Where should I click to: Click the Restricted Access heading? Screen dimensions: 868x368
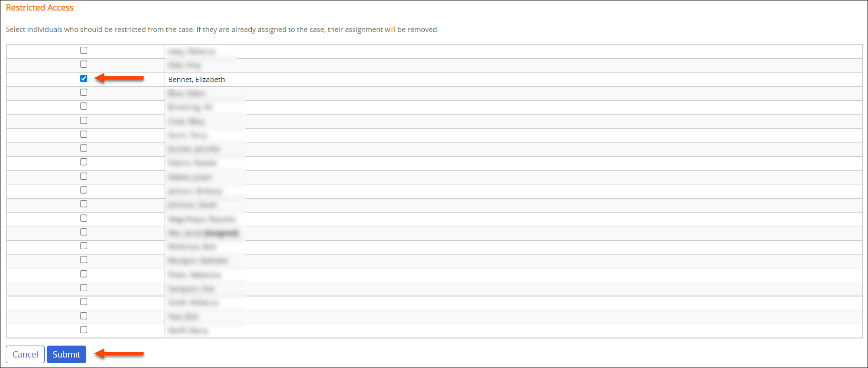pos(40,8)
